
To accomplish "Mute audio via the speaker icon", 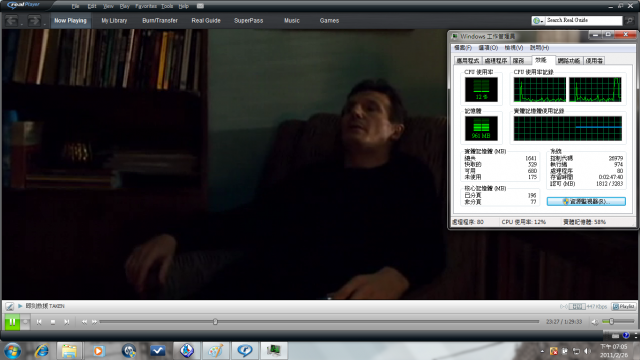I will [595, 322].
